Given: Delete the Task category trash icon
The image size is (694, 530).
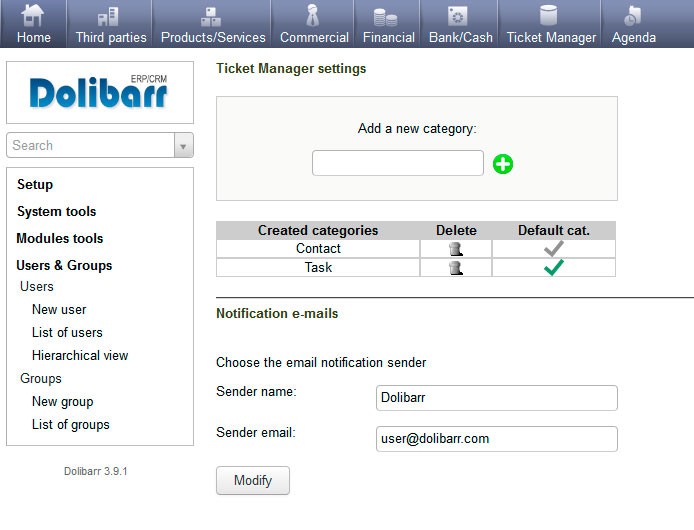Looking at the screenshot, I should coord(456,267).
